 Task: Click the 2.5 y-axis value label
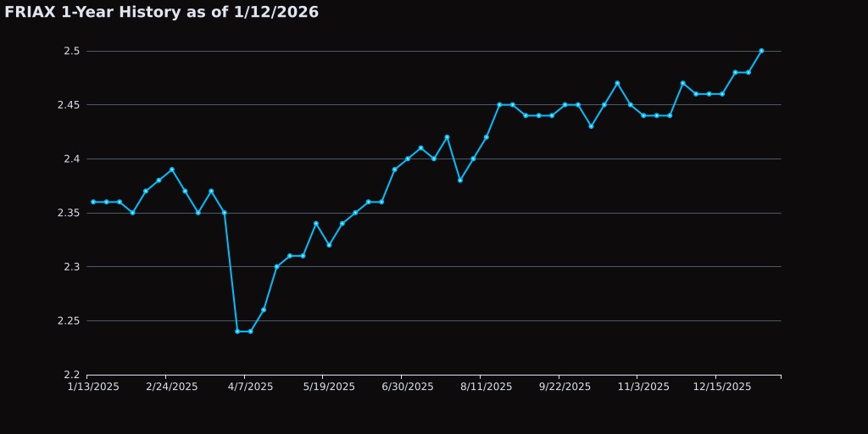coord(72,51)
